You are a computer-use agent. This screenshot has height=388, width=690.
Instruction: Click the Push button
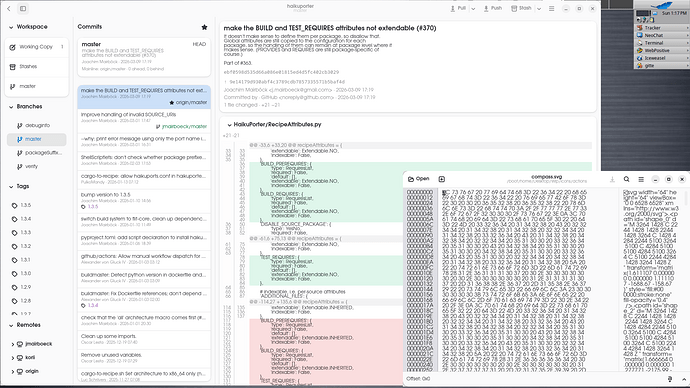click(492, 8)
